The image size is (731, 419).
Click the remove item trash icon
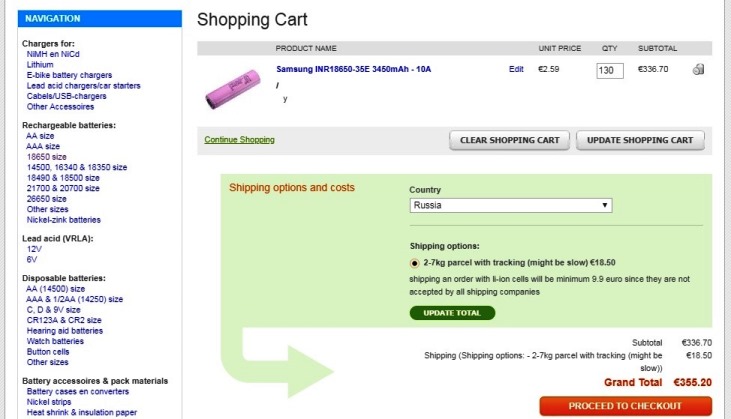697,70
